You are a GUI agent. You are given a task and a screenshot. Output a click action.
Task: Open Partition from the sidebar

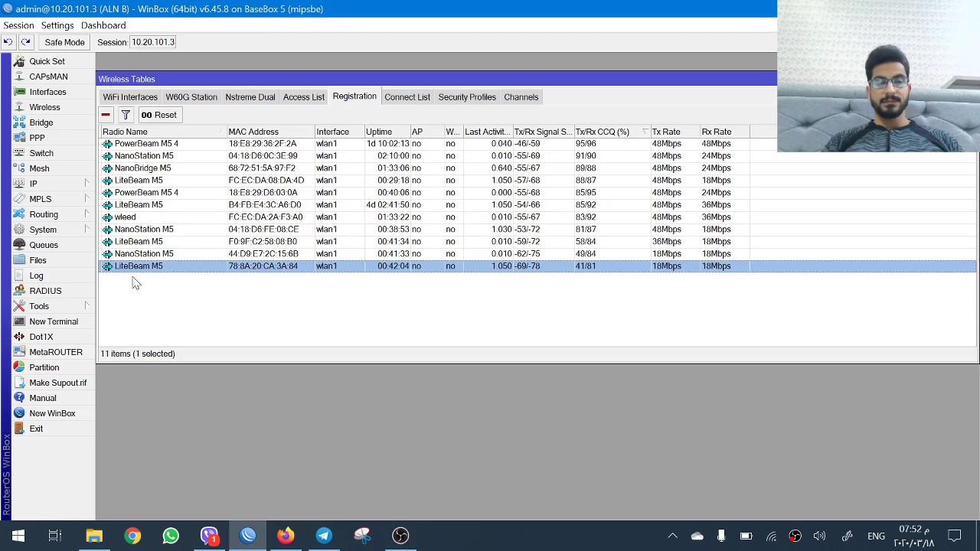coord(44,367)
